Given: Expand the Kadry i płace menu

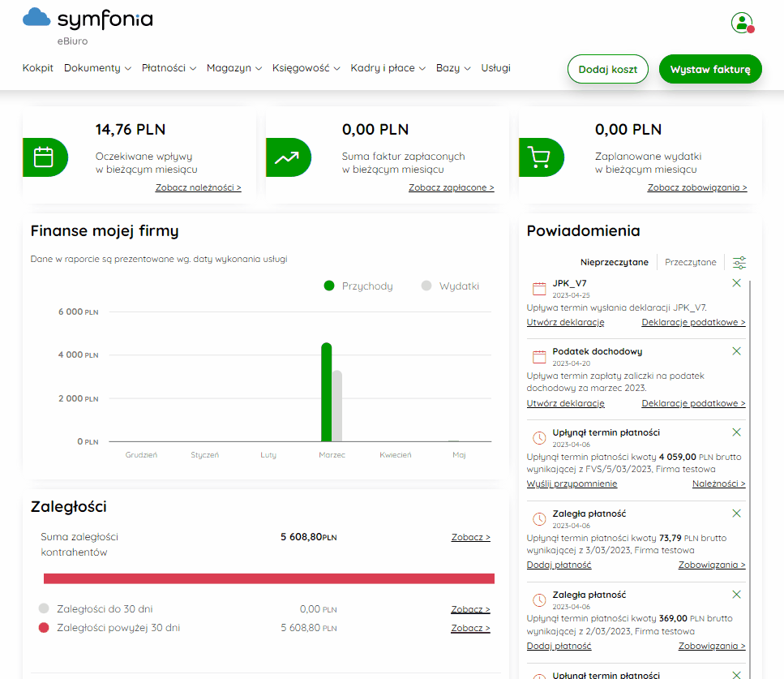Looking at the screenshot, I should point(388,68).
